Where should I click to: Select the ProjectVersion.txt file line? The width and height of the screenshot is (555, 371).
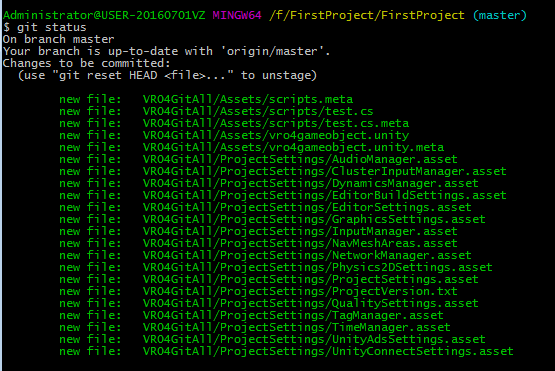pos(258,291)
